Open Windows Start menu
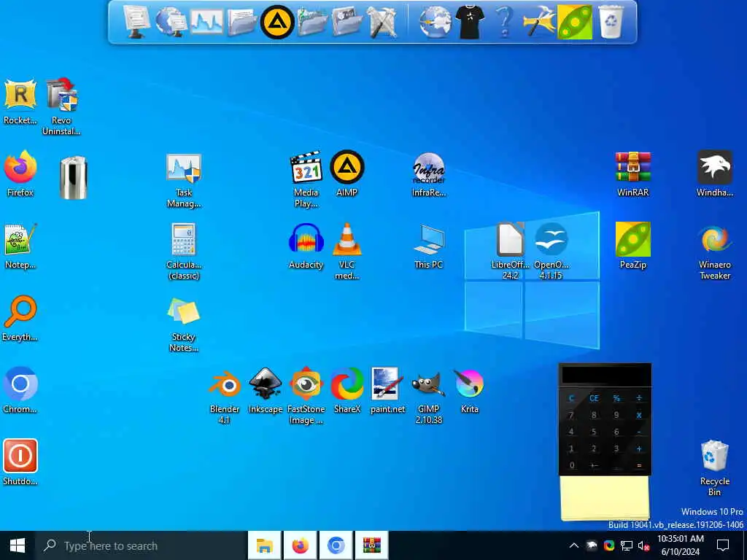Screen dimensions: 747x560 coord(18,545)
